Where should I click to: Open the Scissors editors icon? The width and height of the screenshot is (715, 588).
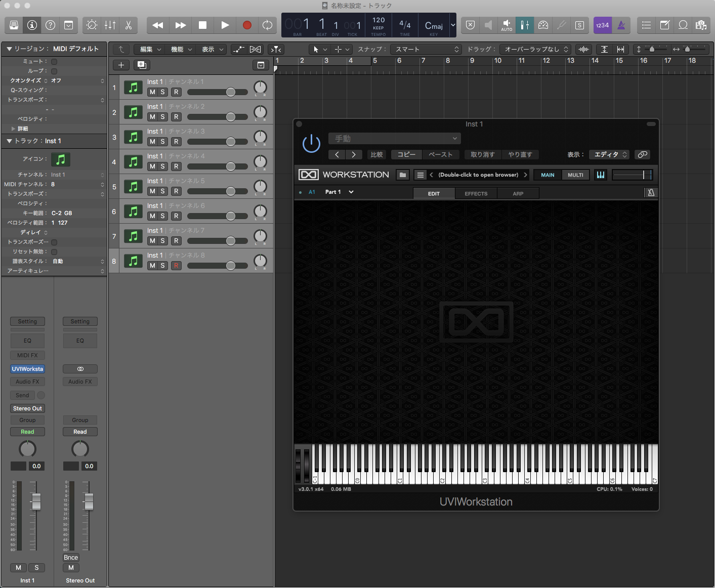[x=129, y=25]
